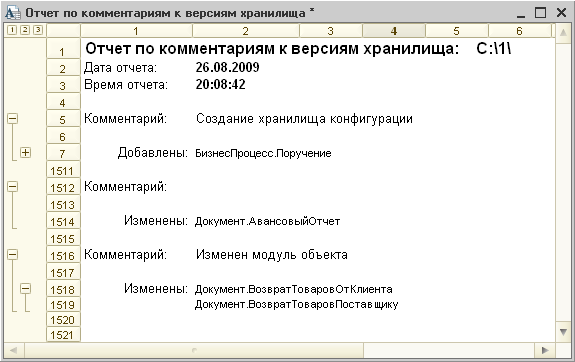Click the 'Добавлены:' label
Viewport: 575px width, 362px height.
[x=153, y=153]
